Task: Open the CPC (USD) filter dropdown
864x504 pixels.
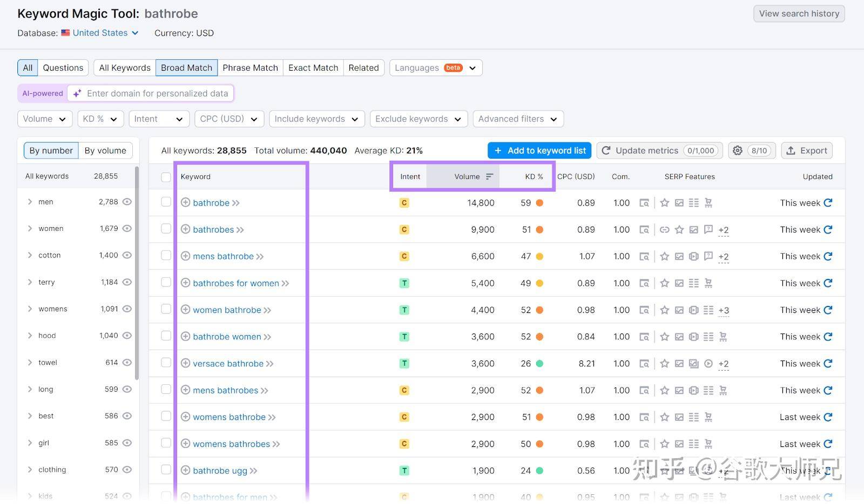Action: coord(229,119)
